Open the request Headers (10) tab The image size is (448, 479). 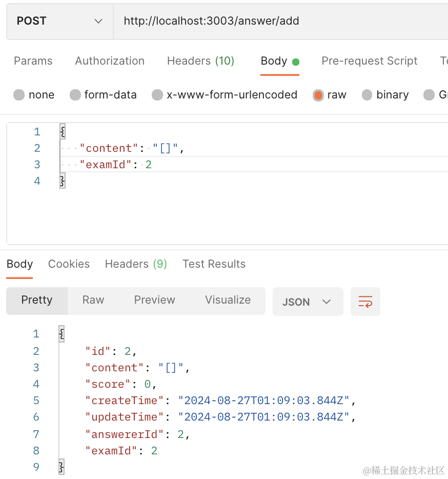click(200, 61)
